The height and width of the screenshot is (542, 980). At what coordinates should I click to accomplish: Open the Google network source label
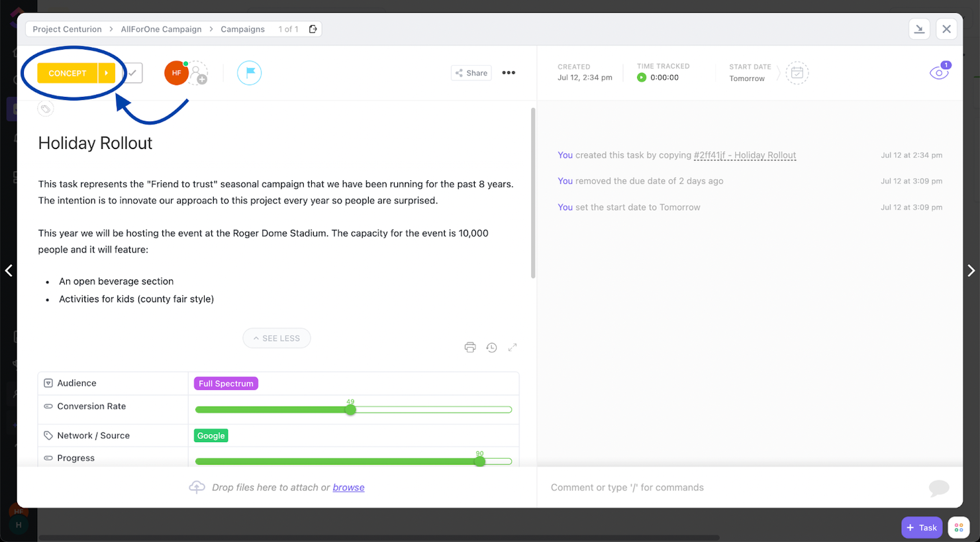[x=211, y=435]
